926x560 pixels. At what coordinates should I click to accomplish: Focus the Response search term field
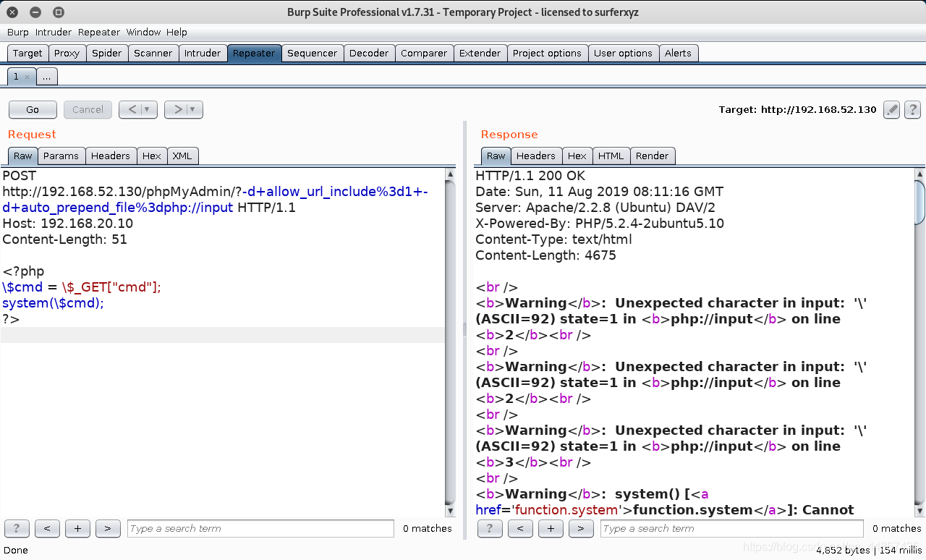tap(733, 529)
